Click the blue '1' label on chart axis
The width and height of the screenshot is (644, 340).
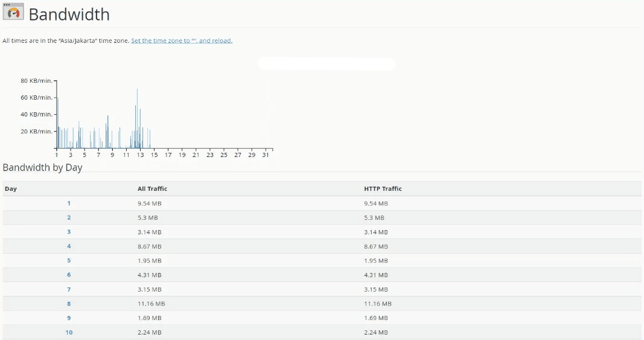[x=56, y=155]
